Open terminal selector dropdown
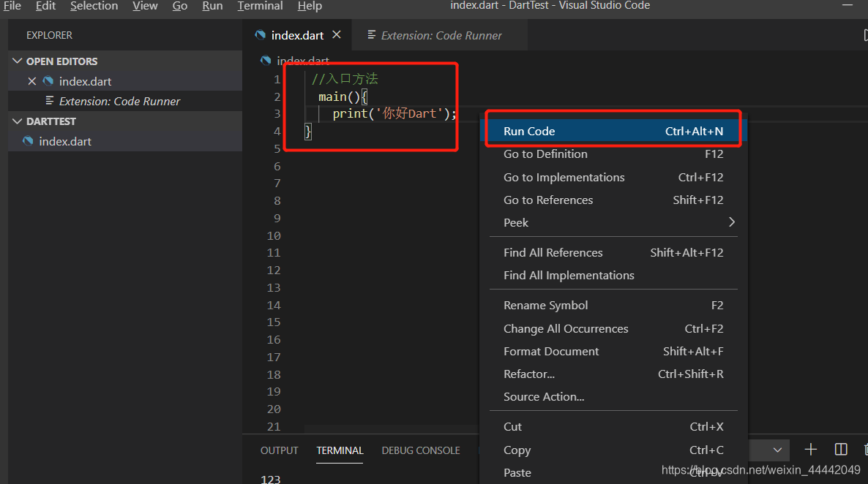This screenshot has width=868, height=484. click(777, 450)
